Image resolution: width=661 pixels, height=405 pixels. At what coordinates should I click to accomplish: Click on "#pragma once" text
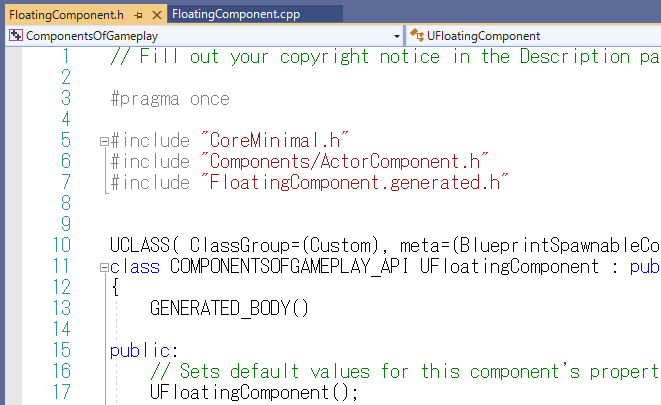pos(170,99)
